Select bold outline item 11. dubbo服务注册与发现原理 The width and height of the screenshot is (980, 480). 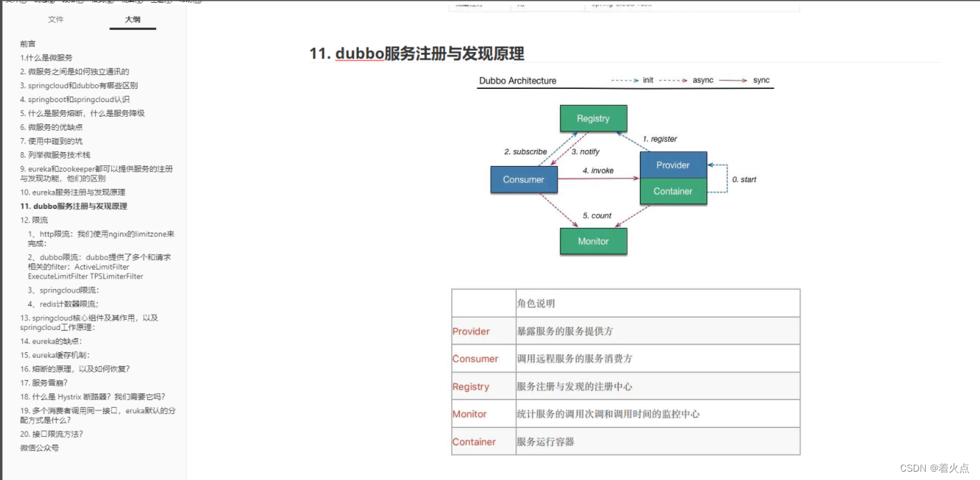[74, 206]
